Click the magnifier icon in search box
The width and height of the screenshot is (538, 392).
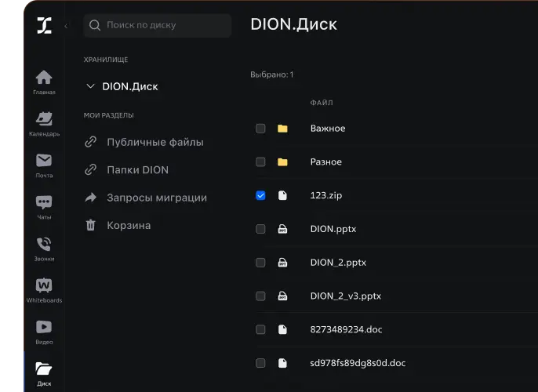[95, 25]
